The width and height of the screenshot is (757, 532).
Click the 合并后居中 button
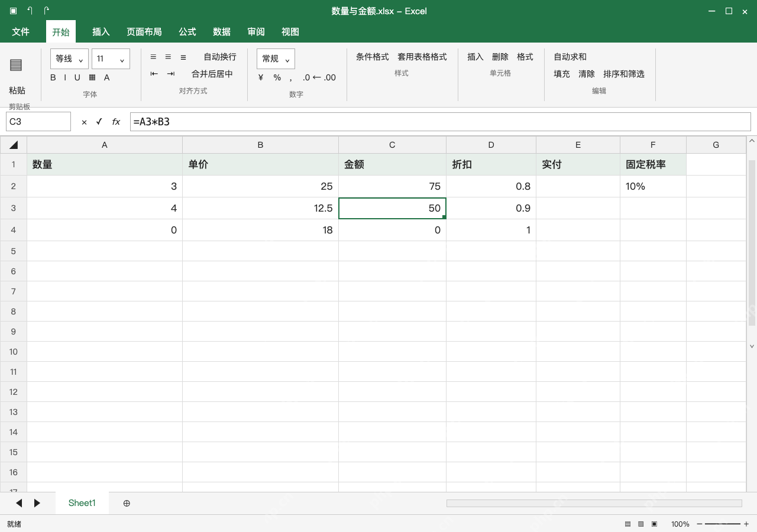212,74
